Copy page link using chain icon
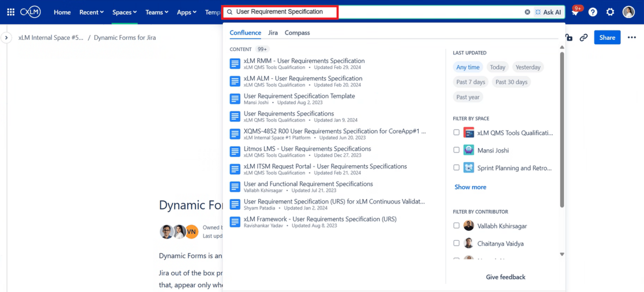The image size is (644, 292). coord(584,37)
